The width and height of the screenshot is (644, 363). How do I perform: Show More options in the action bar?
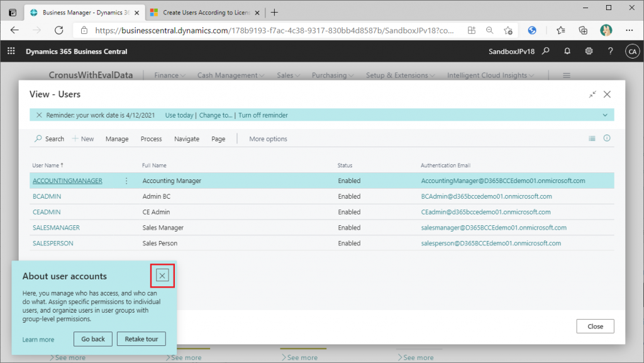coord(268,139)
